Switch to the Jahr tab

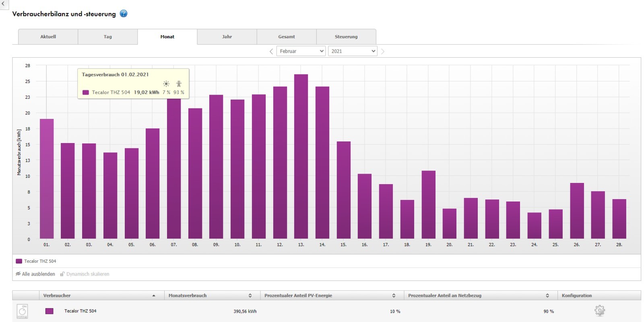click(227, 37)
